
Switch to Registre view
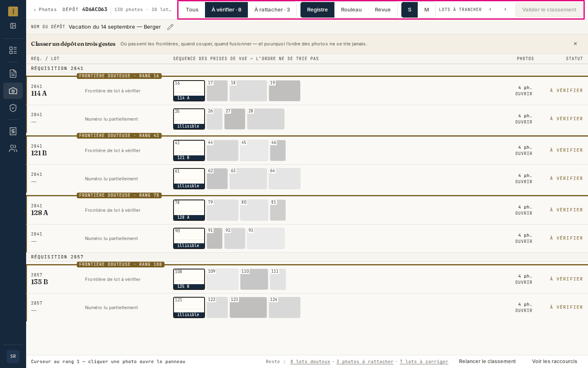[317, 10]
